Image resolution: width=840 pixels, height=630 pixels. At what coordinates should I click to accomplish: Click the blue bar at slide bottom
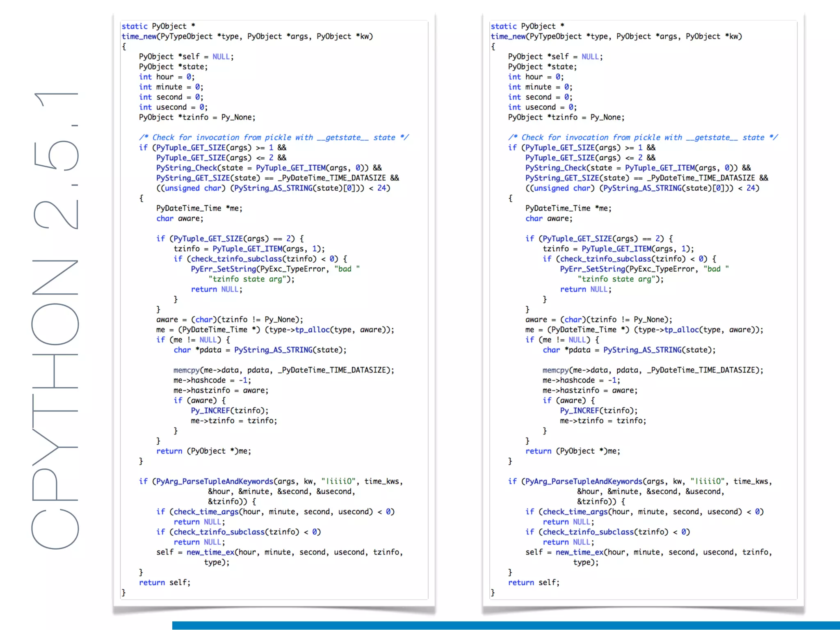point(505,625)
